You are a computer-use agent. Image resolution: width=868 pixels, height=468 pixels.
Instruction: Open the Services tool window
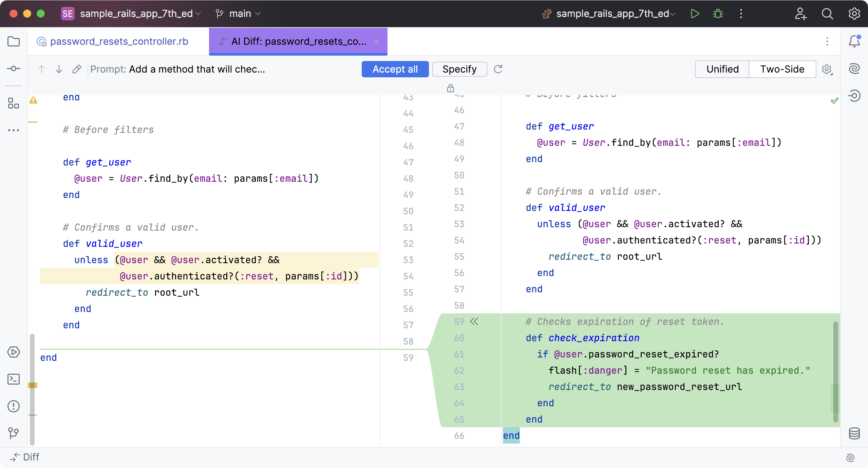(14, 352)
